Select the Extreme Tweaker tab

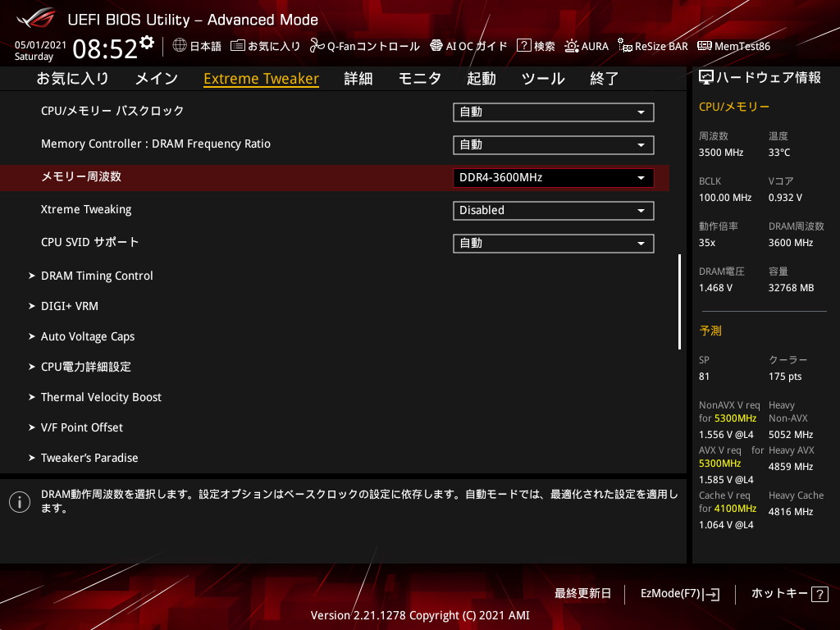(x=262, y=79)
